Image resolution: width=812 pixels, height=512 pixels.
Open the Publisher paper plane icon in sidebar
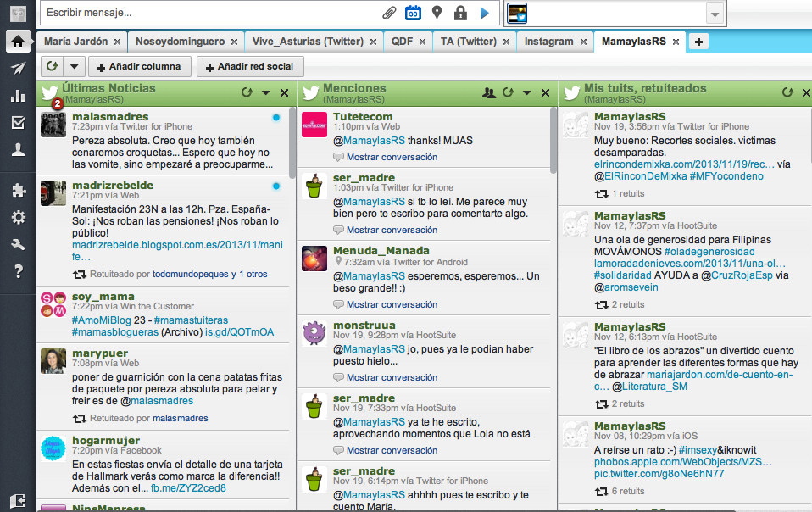point(18,69)
